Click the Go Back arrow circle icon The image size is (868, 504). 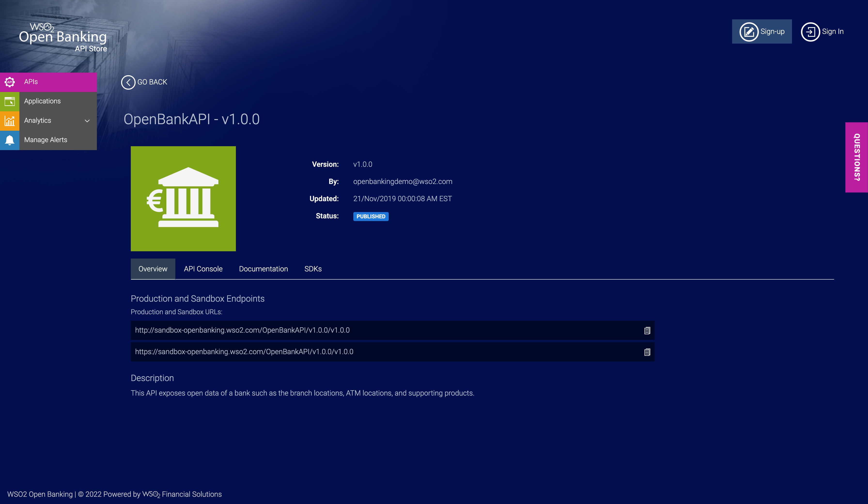coord(128,82)
